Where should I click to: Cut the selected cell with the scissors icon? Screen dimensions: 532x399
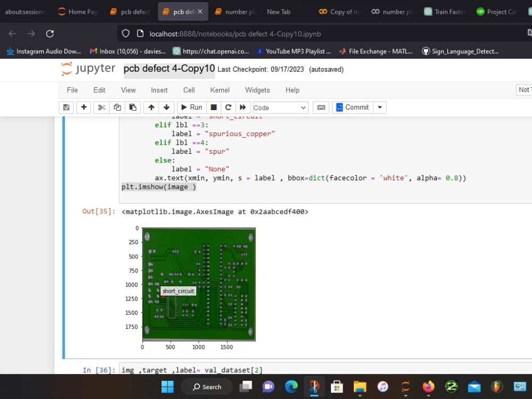tap(102, 107)
